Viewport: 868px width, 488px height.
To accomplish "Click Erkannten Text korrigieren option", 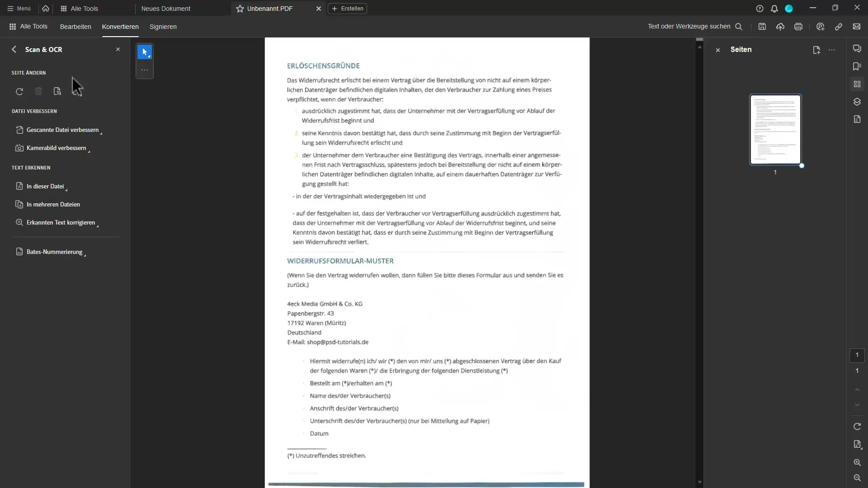I will point(61,222).
